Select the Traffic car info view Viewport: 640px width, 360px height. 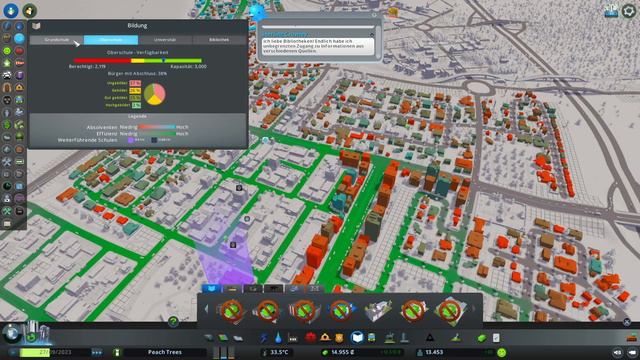coord(7,76)
